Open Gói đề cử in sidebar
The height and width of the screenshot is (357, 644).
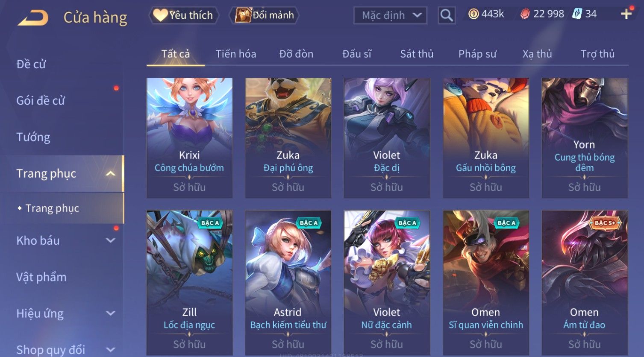pos(41,101)
